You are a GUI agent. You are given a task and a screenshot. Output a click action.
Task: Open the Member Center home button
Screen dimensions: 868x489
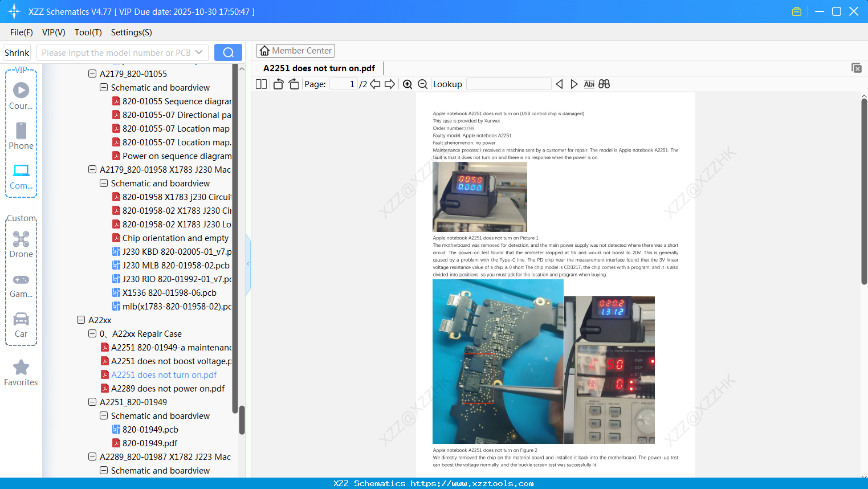pyautogui.click(x=295, y=51)
